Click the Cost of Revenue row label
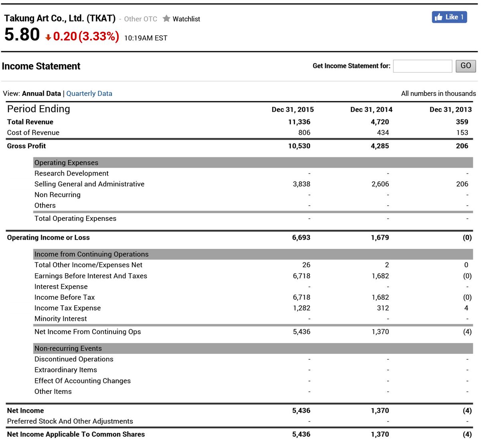481x448 pixels. 33,133
